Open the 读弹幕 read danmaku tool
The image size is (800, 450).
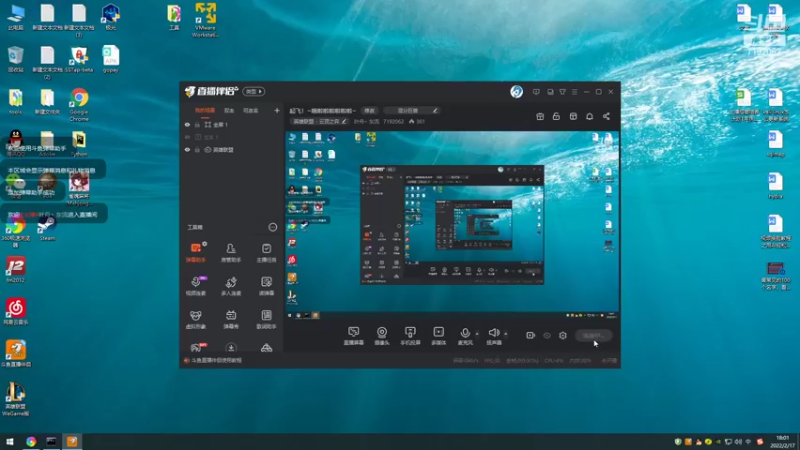click(266, 286)
